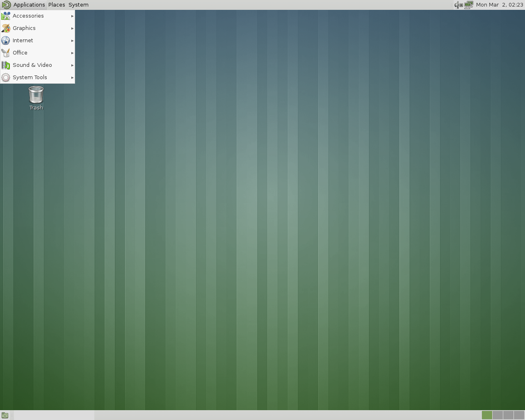The image size is (525, 420).
Task: Expand the System Tools submenu
Action: [37, 78]
